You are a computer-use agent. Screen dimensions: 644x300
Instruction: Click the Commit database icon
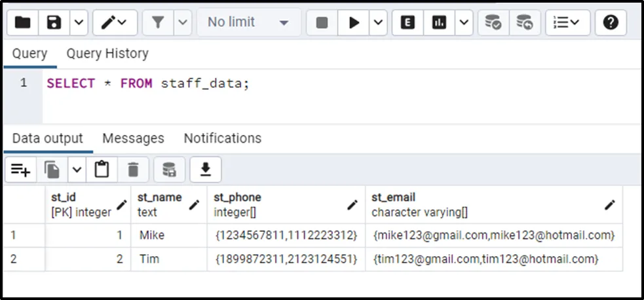[493, 23]
